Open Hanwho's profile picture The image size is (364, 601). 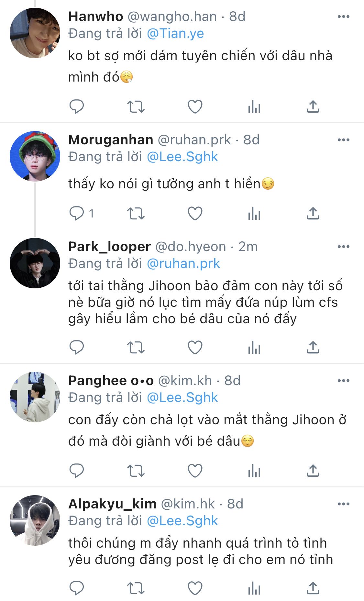pos(35,33)
